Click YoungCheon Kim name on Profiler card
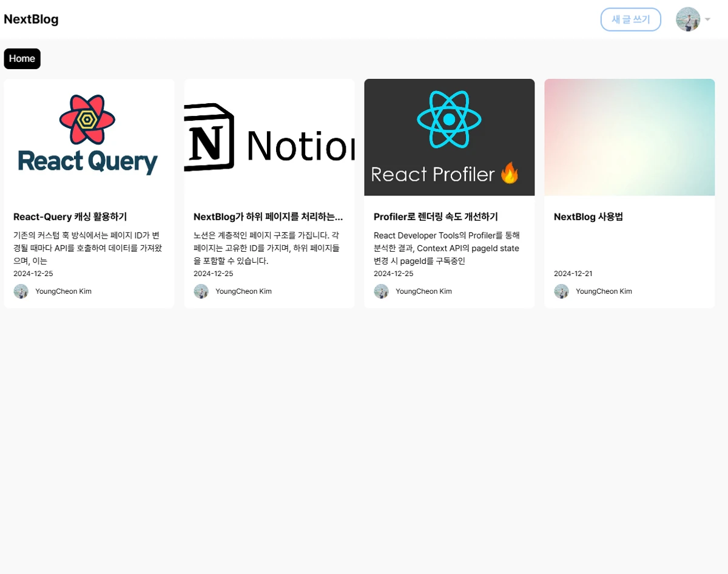 [x=423, y=291]
